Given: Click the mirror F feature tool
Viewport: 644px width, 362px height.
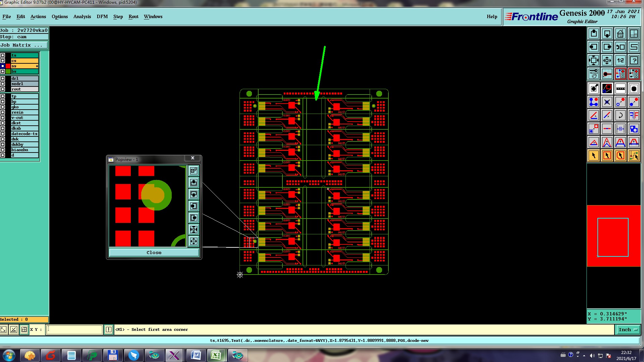Looking at the screenshot, I should (634, 116).
